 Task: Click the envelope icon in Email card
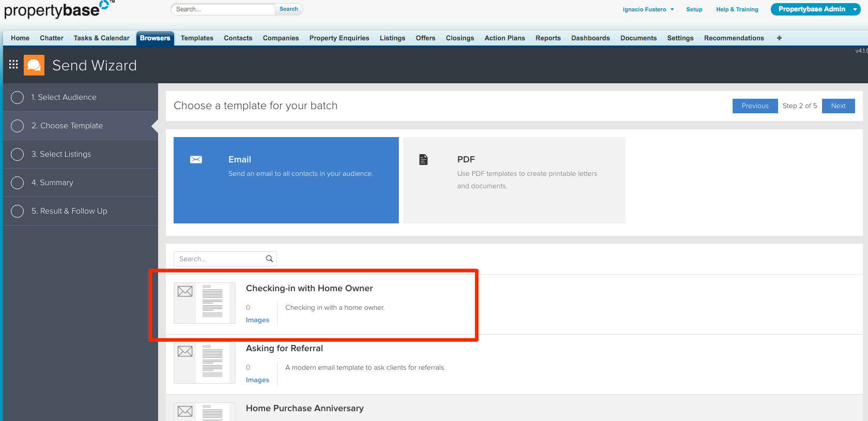196,159
